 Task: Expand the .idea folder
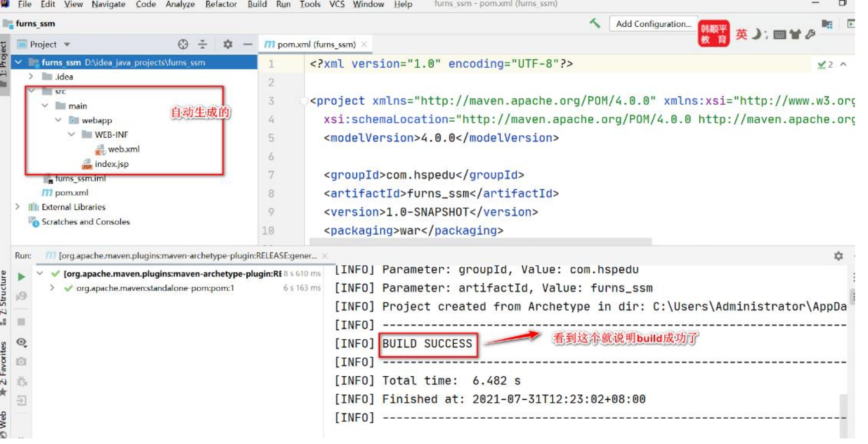31,76
